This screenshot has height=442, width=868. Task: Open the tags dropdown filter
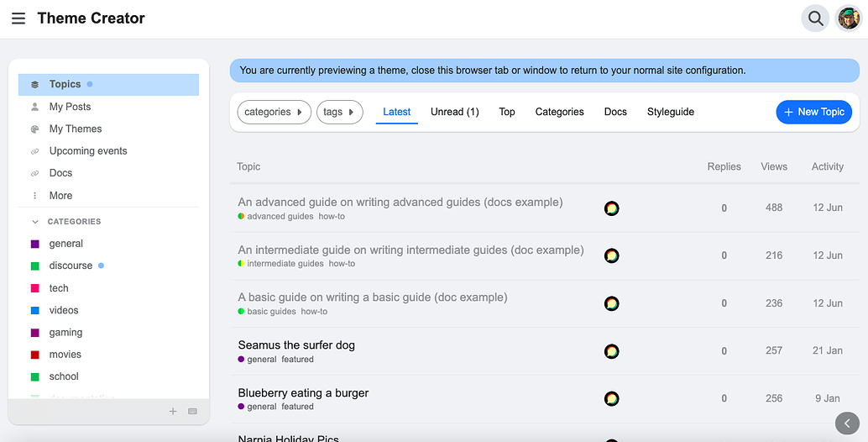tap(339, 112)
